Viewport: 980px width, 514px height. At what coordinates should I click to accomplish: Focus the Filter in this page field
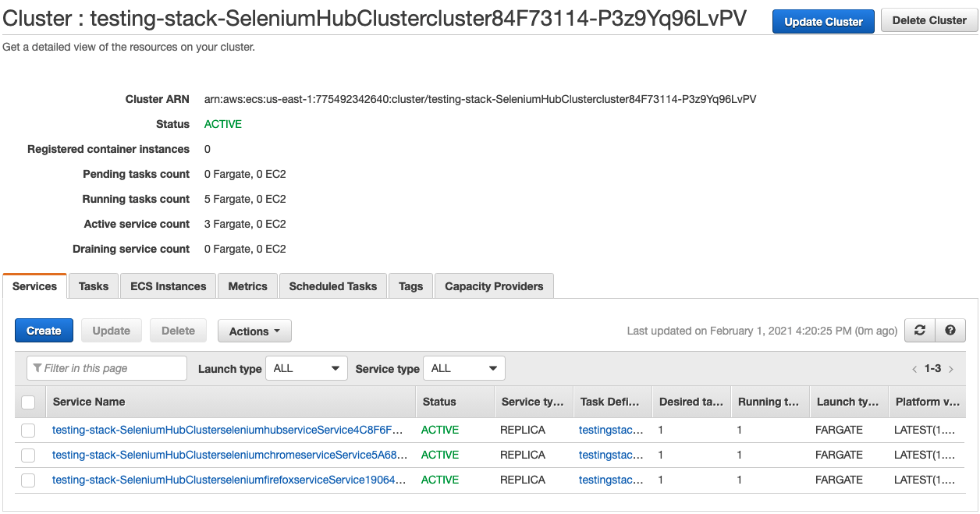[107, 368]
